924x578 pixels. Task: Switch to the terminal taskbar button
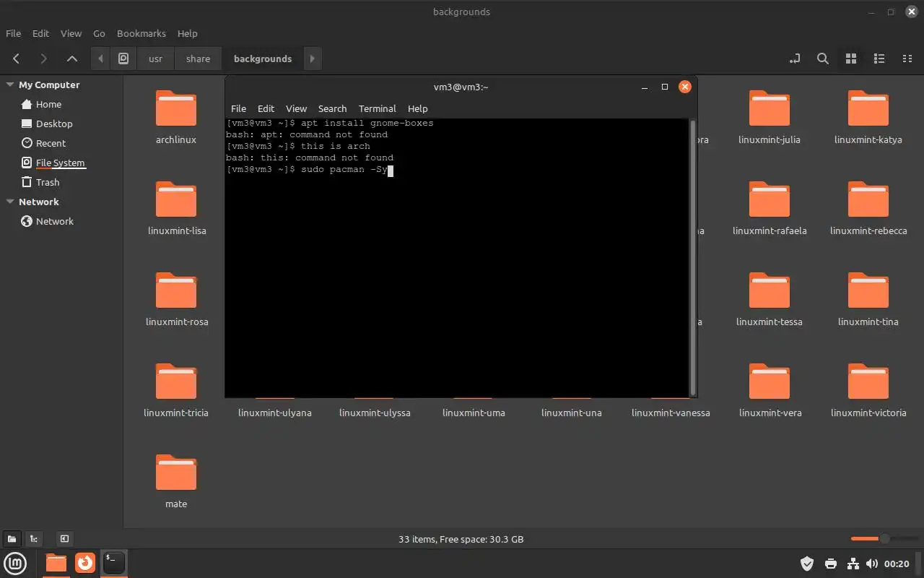(x=114, y=563)
